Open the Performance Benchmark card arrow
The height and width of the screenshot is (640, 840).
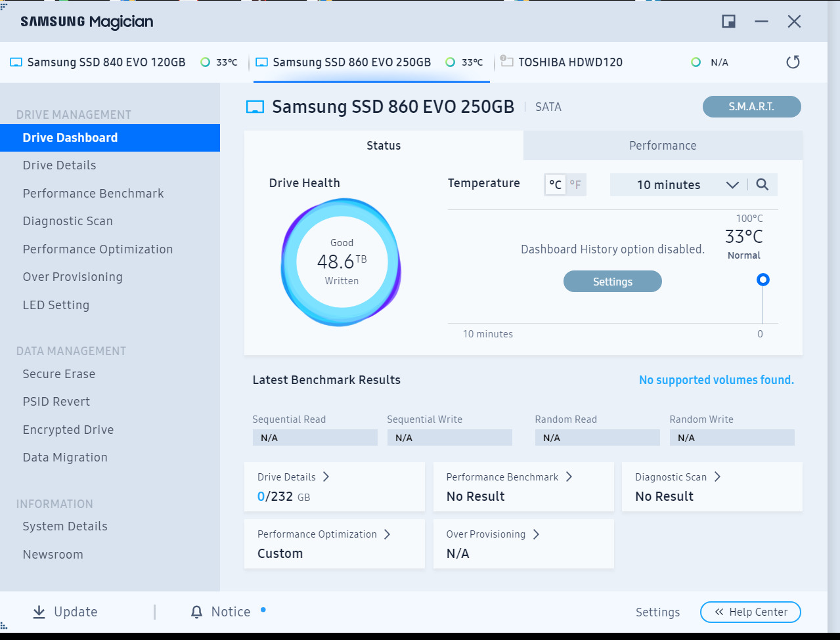tap(569, 477)
